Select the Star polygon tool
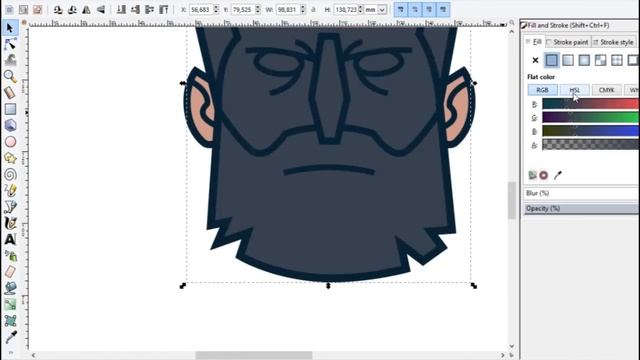Screen dimensions: 640x360 (10, 158)
